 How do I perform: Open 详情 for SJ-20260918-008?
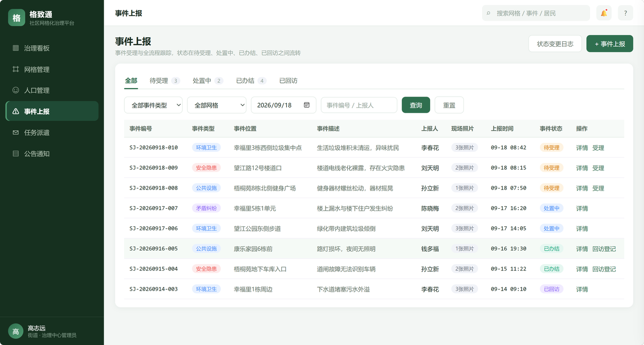(x=582, y=188)
